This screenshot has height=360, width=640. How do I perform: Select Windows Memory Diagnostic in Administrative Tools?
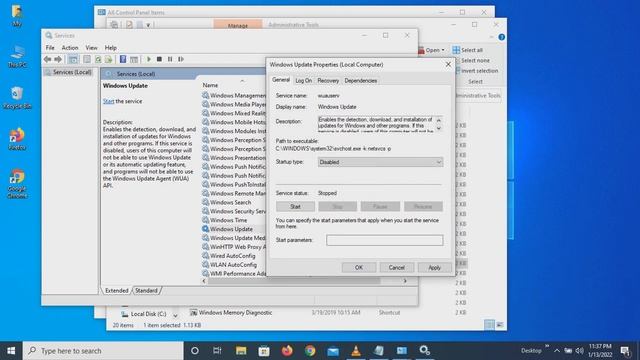231,313
